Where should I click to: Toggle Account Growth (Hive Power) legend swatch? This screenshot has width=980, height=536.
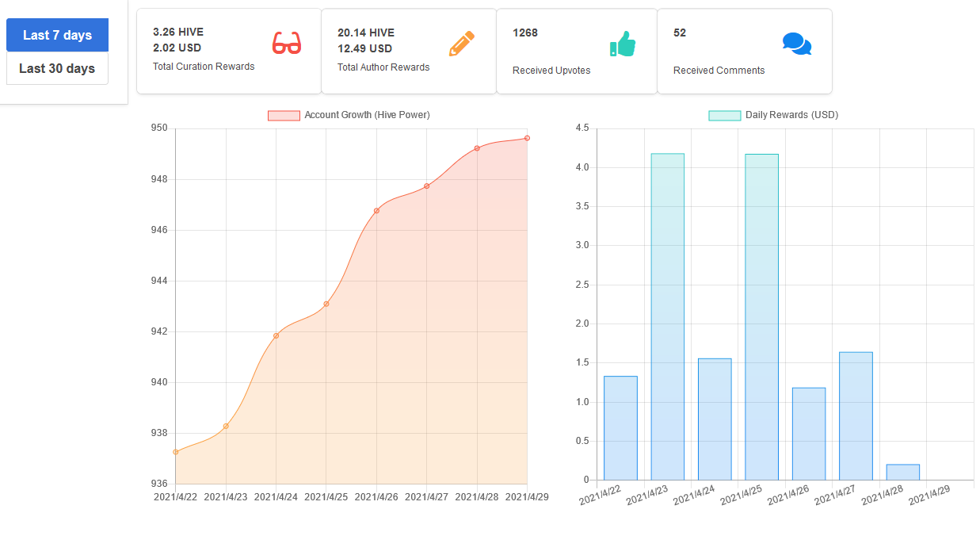[x=284, y=115]
